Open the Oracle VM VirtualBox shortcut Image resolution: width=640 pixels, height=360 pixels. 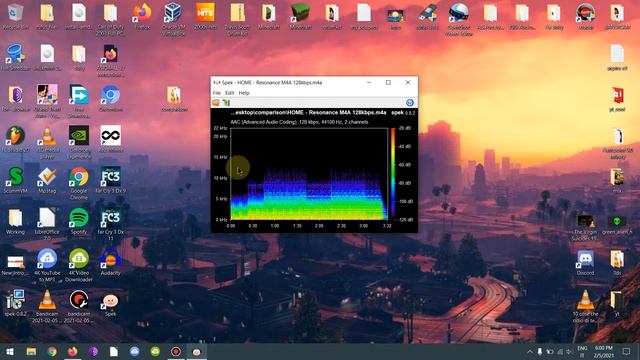tap(173, 19)
